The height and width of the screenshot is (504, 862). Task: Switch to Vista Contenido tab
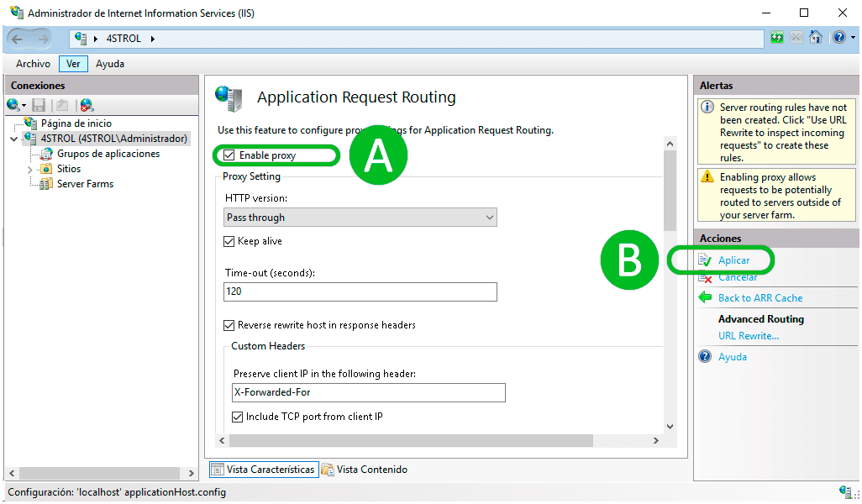click(x=365, y=470)
